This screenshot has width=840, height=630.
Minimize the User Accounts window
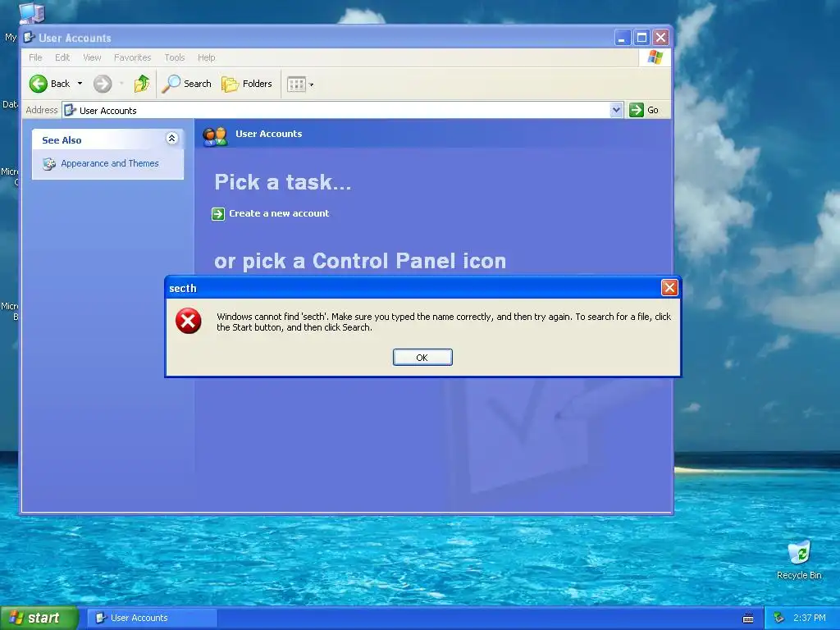click(x=622, y=38)
